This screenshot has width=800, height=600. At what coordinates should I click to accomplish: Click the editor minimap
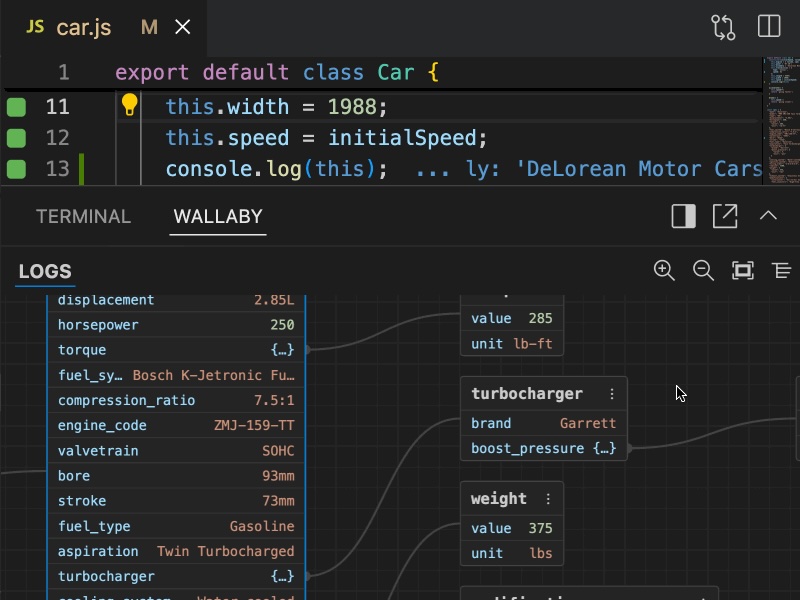(x=781, y=120)
